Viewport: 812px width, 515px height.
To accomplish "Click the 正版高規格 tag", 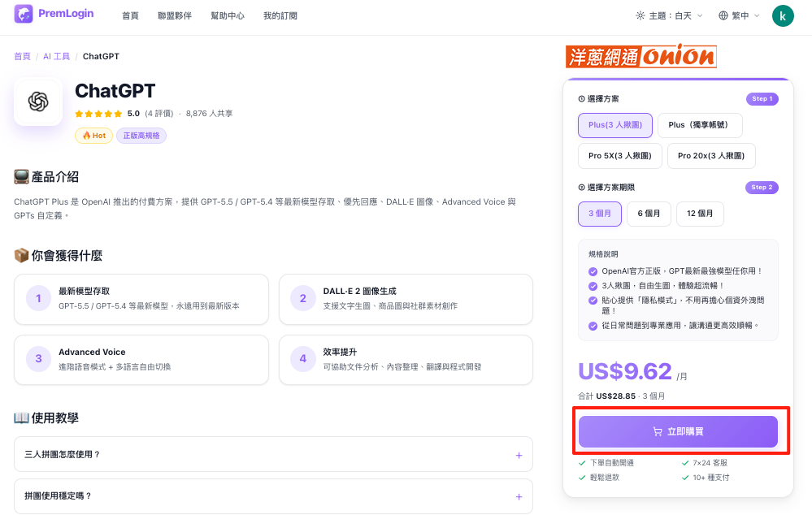I will (x=141, y=136).
